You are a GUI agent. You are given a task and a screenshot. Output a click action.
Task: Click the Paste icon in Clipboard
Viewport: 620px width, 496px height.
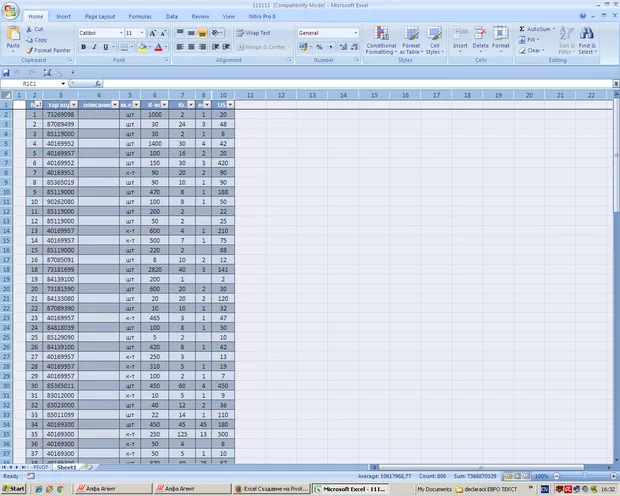13,37
